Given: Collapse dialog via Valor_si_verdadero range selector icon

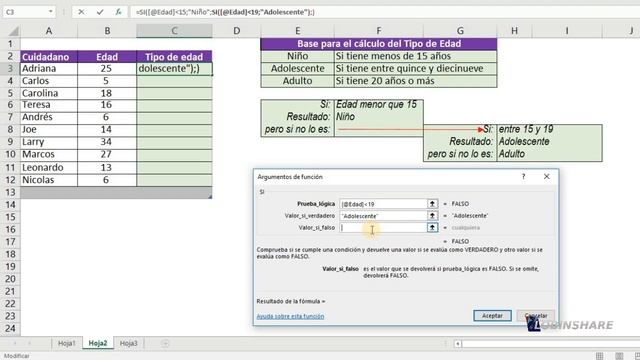Looking at the screenshot, I should click(x=432, y=215).
